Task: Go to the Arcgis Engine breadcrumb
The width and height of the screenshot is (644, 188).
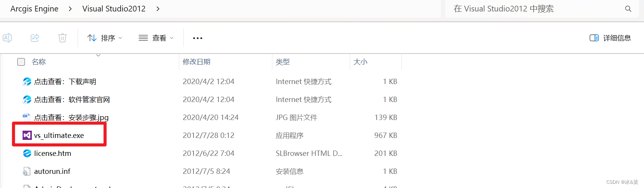Action: pos(34,9)
